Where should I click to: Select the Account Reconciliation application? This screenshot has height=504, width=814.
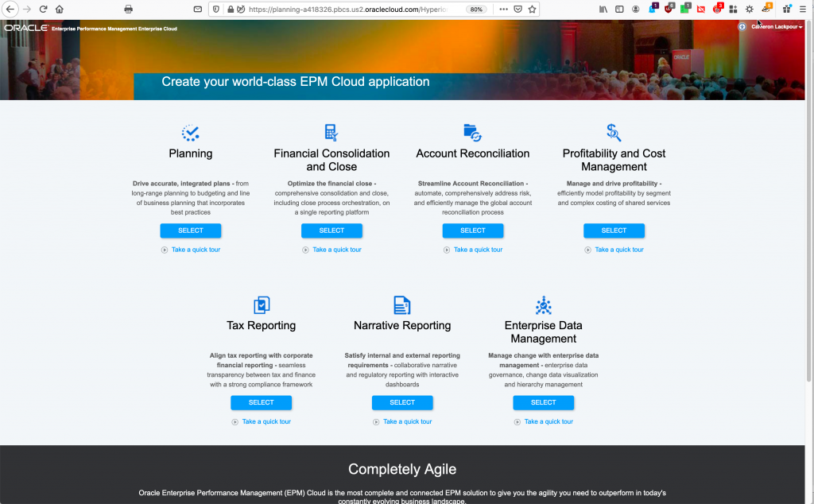click(473, 231)
